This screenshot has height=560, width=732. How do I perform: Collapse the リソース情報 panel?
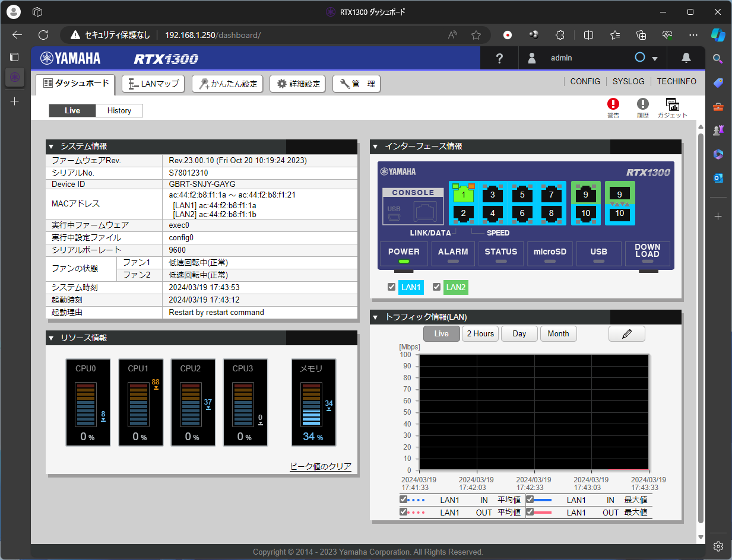(52, 338)
